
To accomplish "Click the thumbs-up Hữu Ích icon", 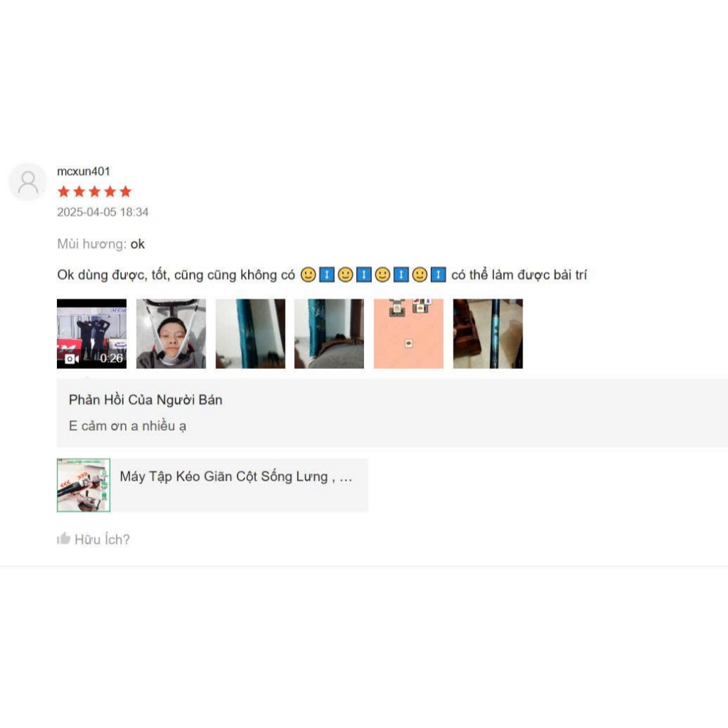I will pos(63,539).
